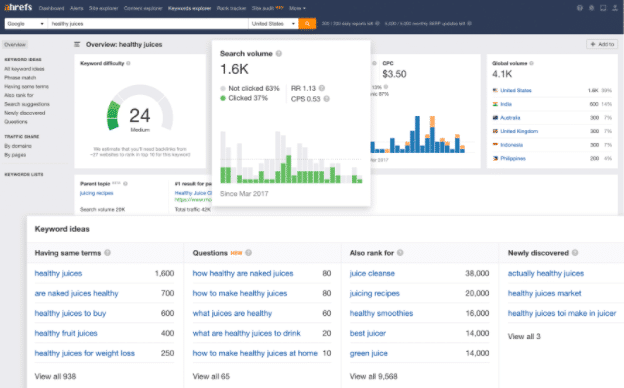Viewport: 624px width, 388px height.
Task: Select Phrase match in left sidebar
Action: [20, 78]
